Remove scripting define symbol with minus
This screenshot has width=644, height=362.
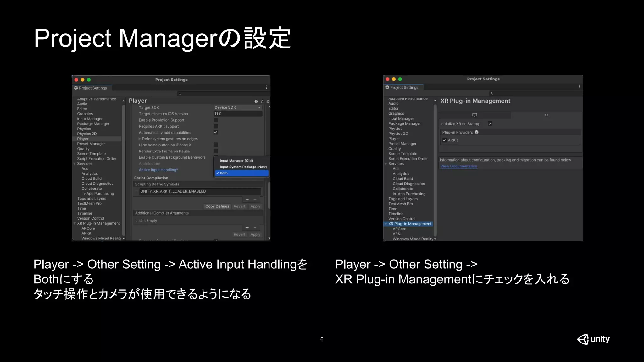tap(255, 199)
